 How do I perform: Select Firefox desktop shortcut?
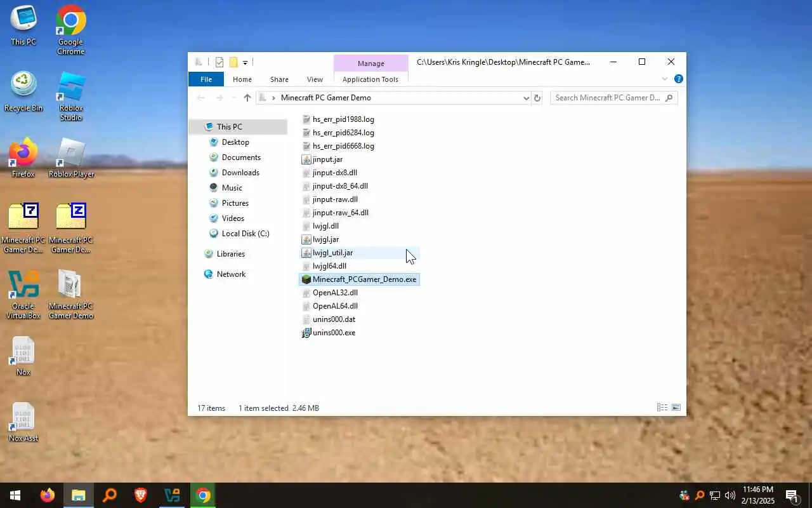tap(23, 158)
